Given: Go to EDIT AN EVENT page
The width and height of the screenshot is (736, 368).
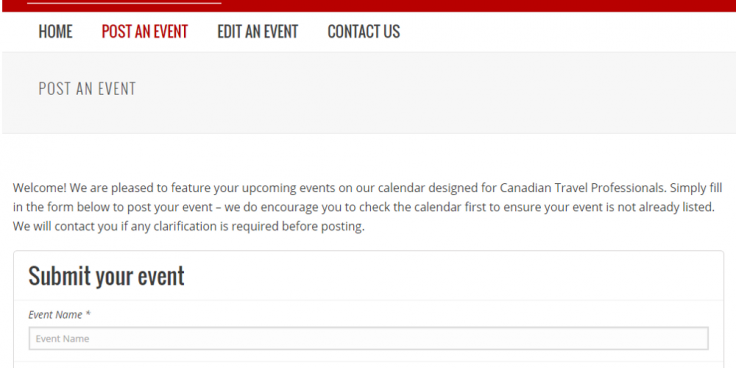Looking at the screenshot, I should pyautogui.click(x=257, y=32).
